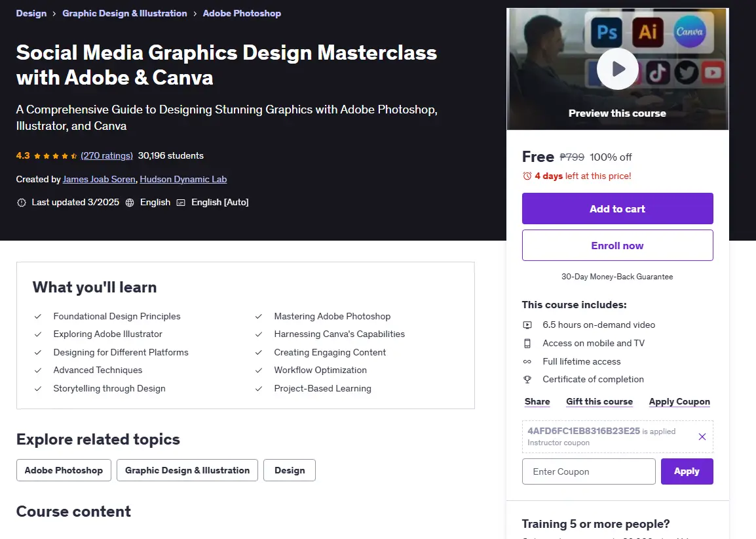
Task: Click the Photoshop Ps icon in preview
Action: point(607,32)
